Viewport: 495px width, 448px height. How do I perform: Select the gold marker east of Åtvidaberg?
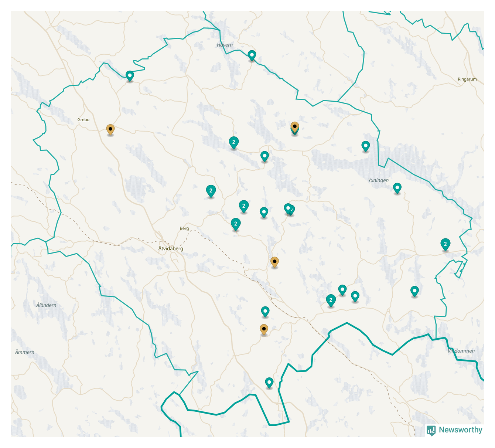(274, 262)
